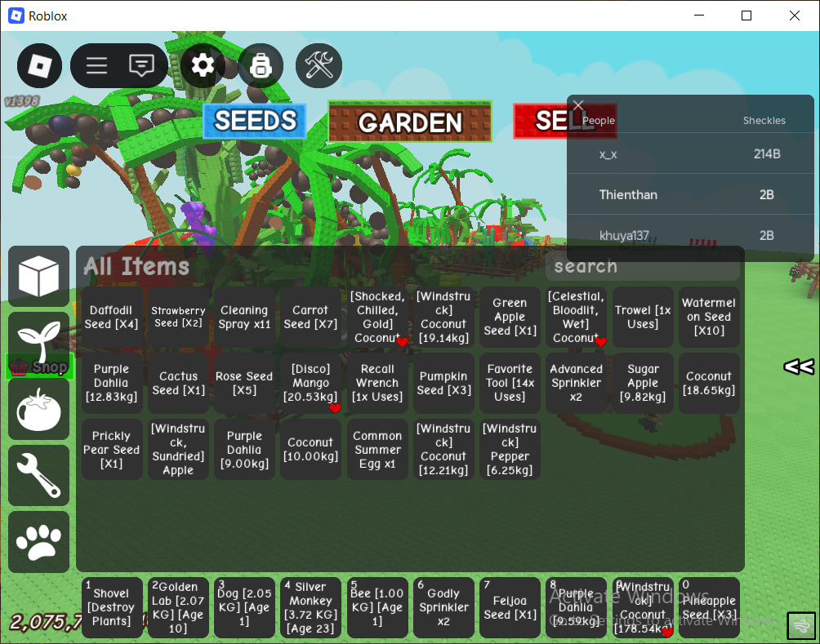Open the hammer and wrench tools icon
Image resolution: width=820 pixels, height=644 pixels.
319,66
